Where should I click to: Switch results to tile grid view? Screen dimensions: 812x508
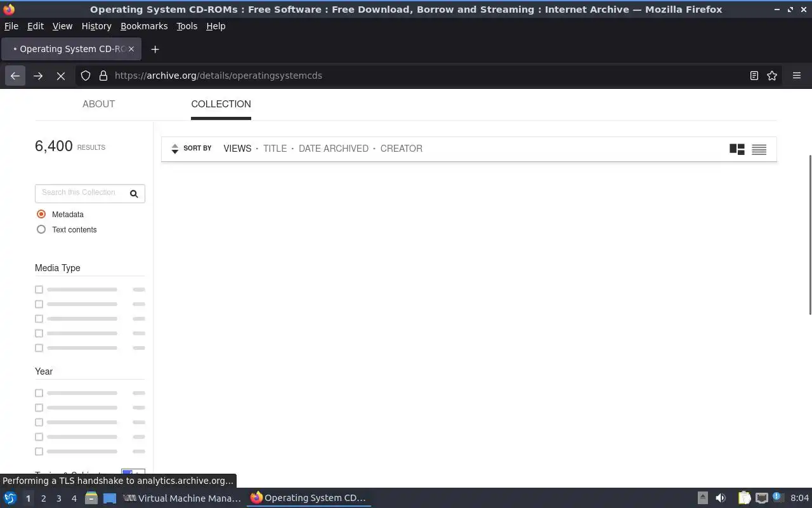737,149
